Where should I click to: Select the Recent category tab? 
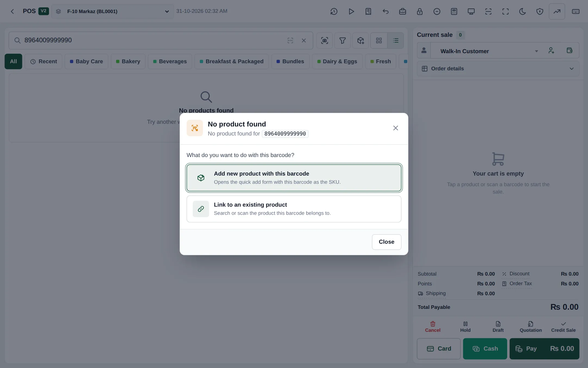(x=44, y=62)
